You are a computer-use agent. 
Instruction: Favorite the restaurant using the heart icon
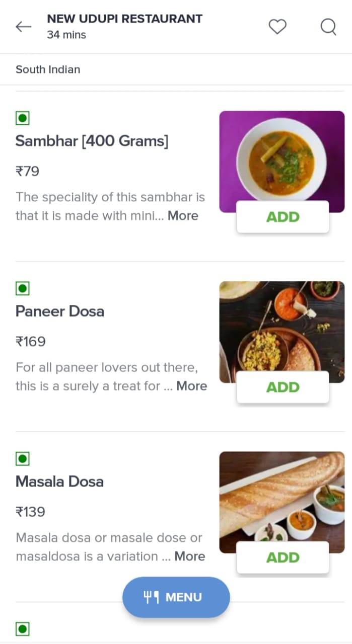[277, 27]
